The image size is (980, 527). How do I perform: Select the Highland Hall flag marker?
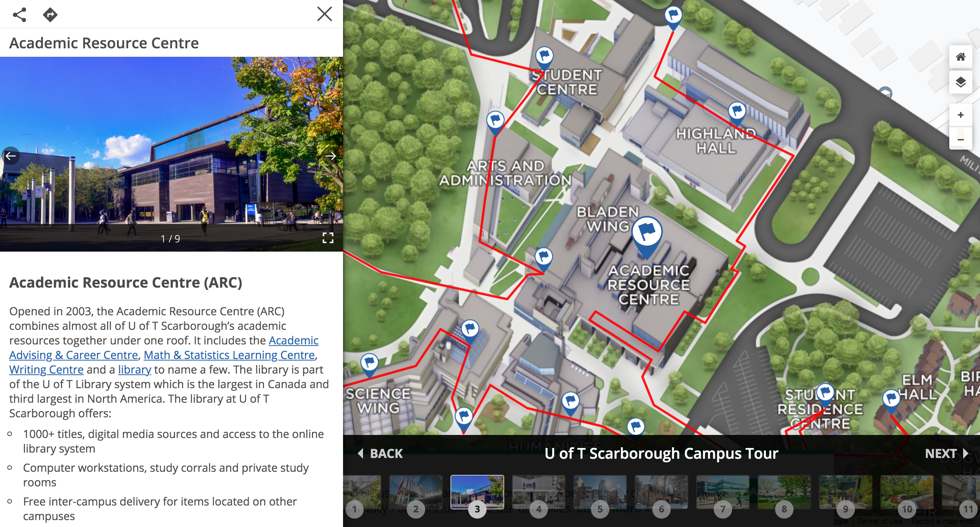737,114
